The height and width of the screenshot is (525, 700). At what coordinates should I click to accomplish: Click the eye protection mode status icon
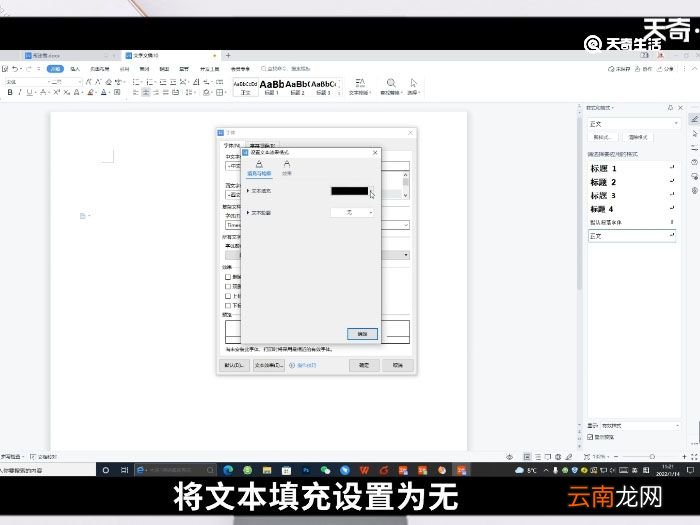(509, 457)
